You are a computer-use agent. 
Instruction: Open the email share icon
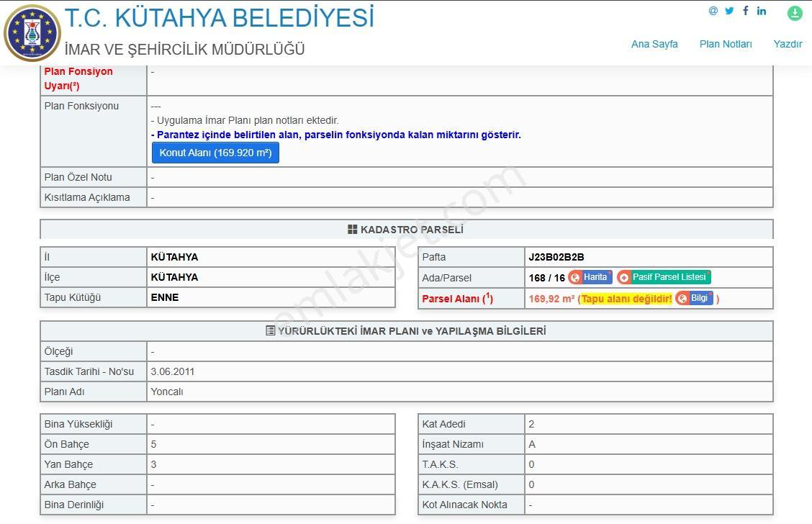click(x=713, y=11)
